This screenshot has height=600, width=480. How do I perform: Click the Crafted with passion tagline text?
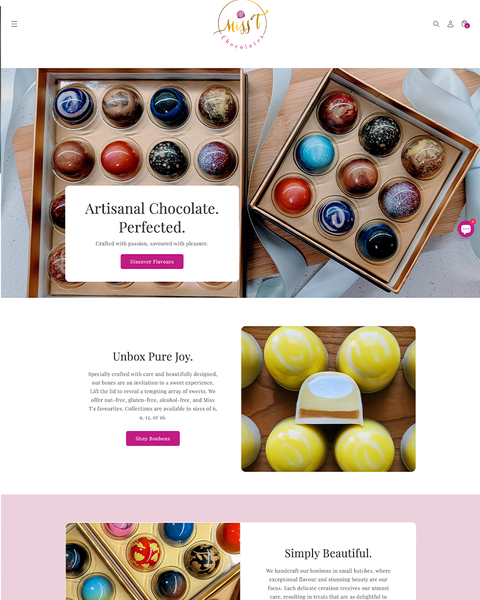click(x=152, y=243)
